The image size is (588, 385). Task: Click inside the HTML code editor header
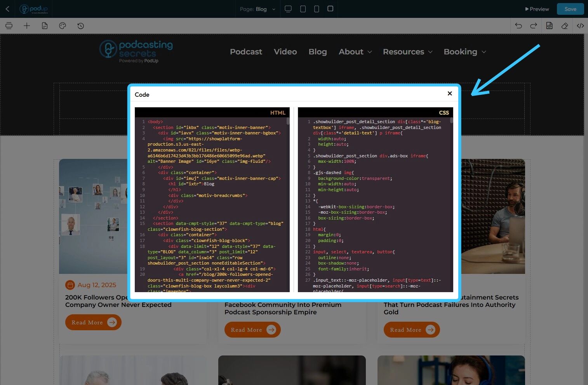(212, 113)
